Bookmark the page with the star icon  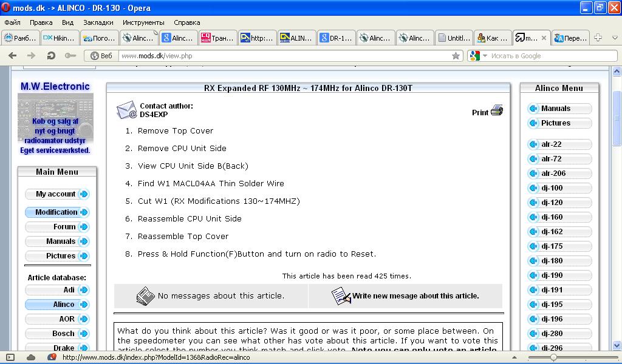coord(456,56)
